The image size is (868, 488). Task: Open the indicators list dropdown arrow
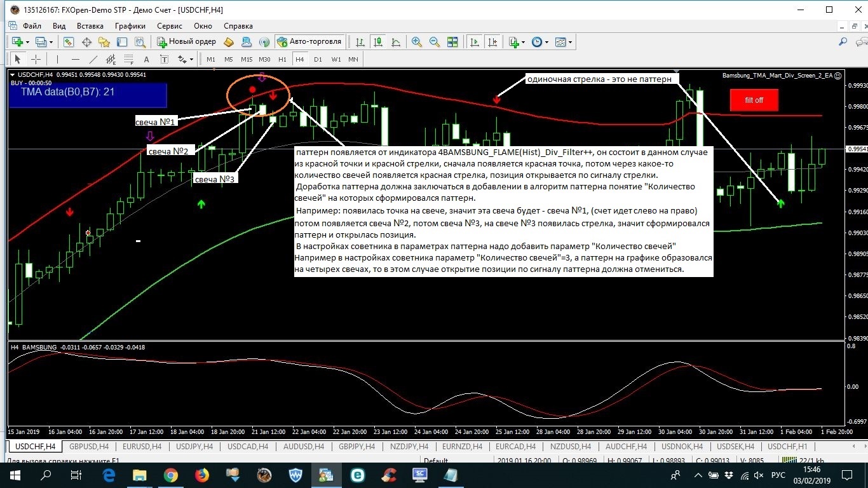pyautogui.click(x=523, y=42)
